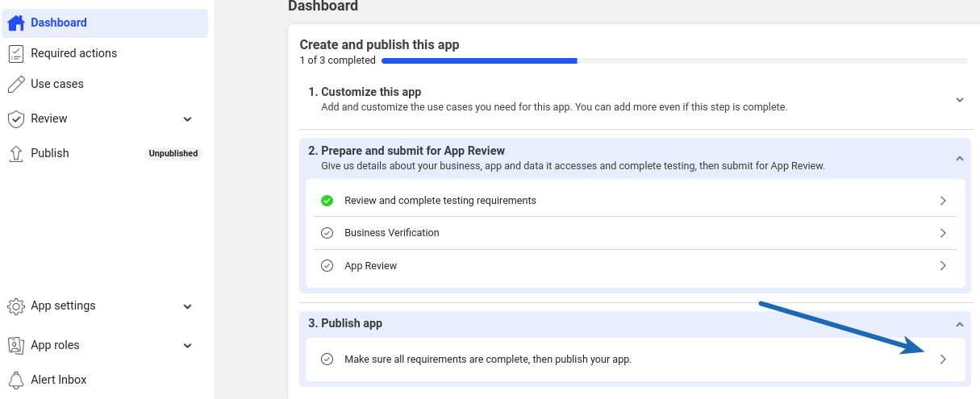Click the App roles badge icon

16,345
